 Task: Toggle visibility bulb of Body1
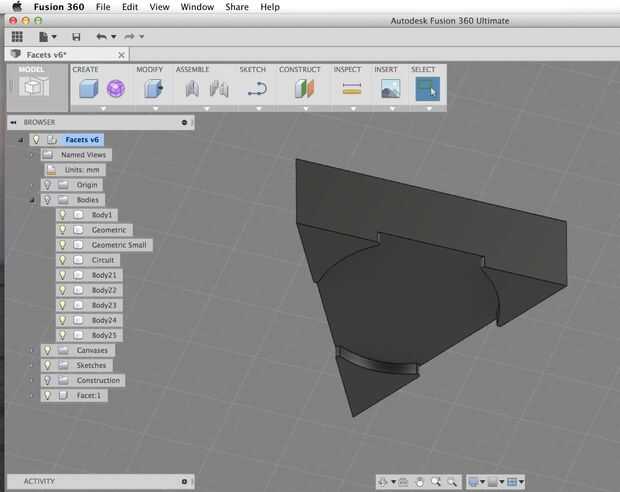tap(62, 215)
